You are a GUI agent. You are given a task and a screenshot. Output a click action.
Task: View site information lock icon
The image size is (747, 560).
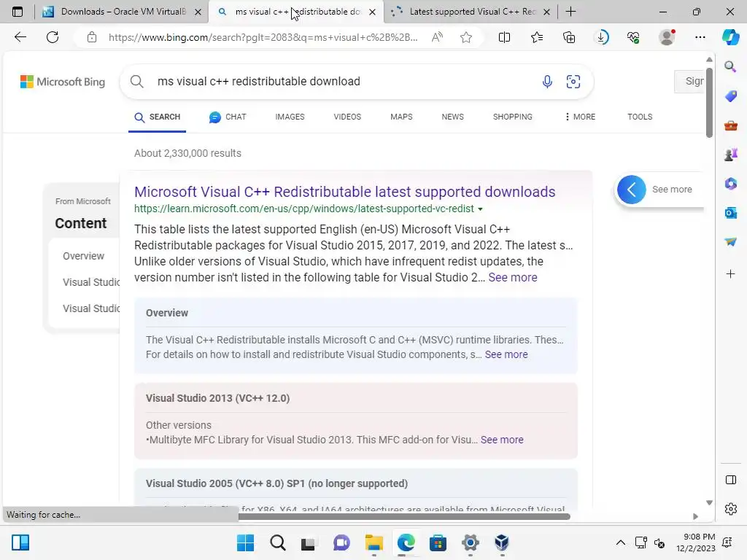pos(92,37)
